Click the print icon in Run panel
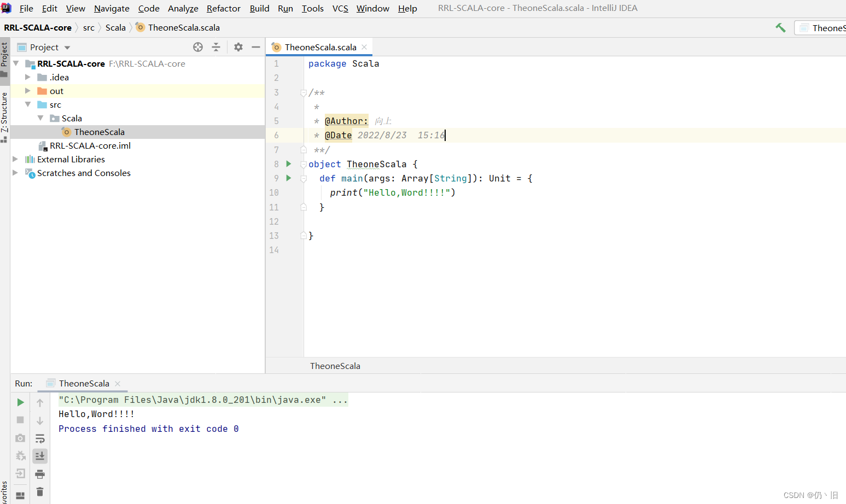The width and height of the screenshot is (846, 504). [40, 474]
